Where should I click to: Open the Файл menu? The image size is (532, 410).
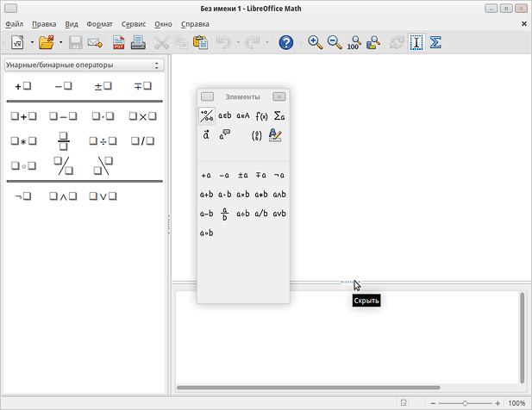[15, 24]
